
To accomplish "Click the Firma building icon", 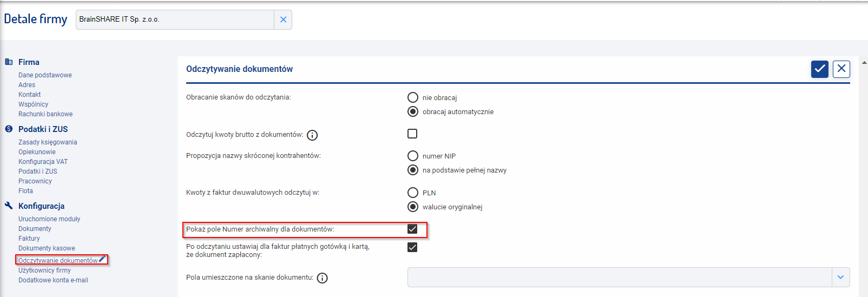I will click(x=9, y=62).
